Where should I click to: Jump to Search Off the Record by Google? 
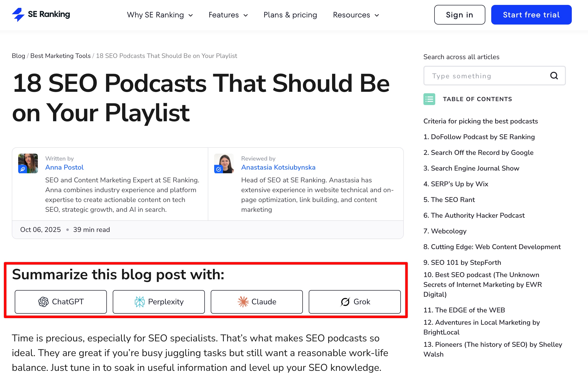point(478,152)
